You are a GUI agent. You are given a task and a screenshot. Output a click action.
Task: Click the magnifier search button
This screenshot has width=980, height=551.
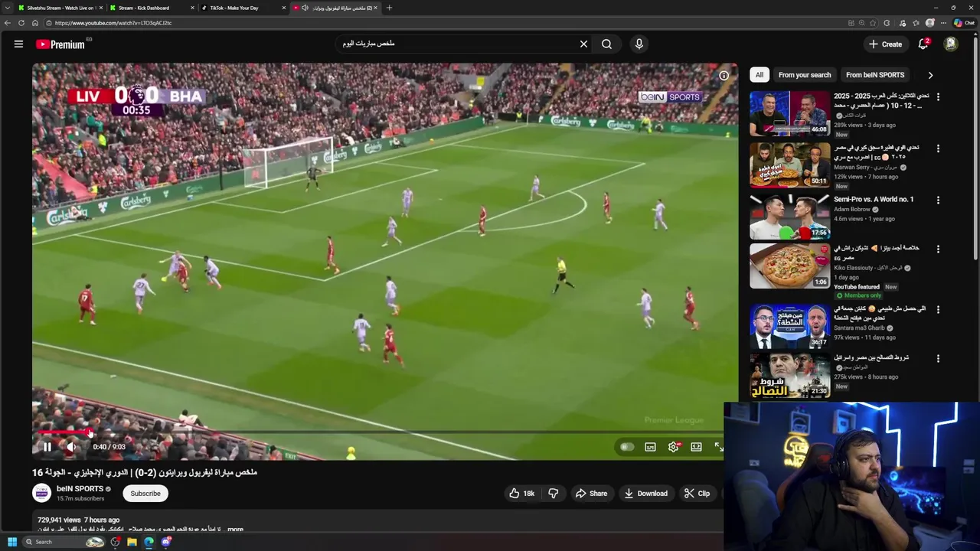(x=606, y=44)
